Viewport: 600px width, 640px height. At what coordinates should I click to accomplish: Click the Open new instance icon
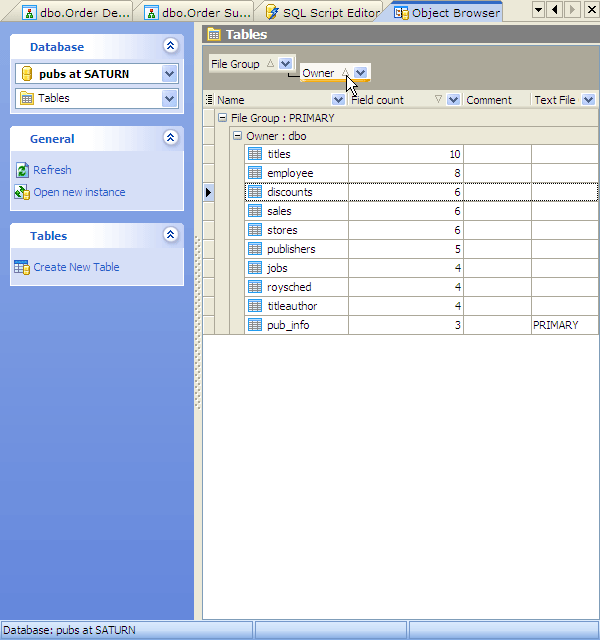tap(22, 192)
